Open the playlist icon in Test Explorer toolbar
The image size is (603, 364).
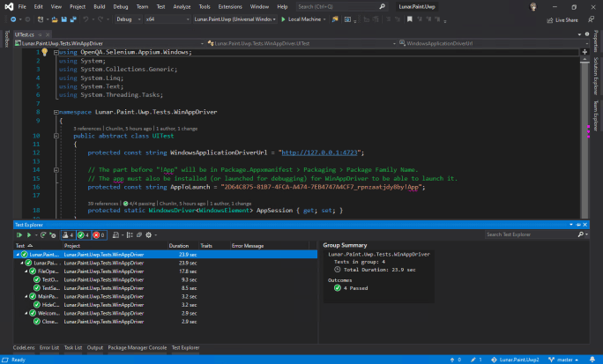coord(115,234)
